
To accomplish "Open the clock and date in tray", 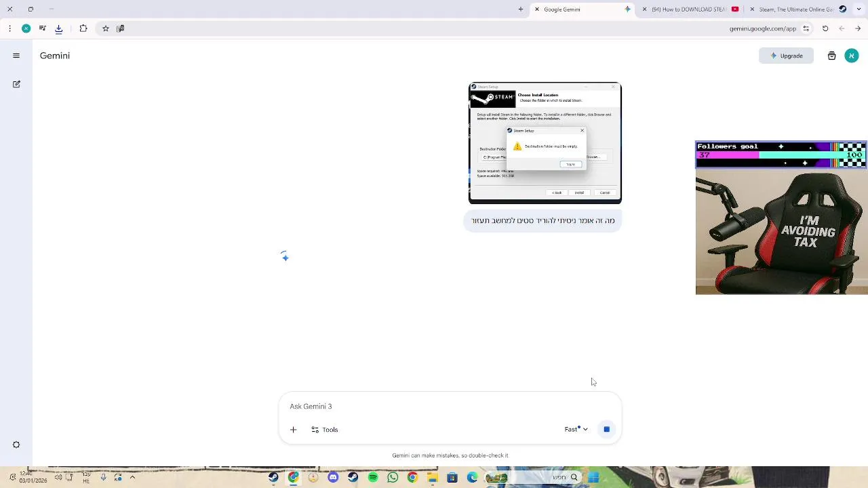I will (x=32, y=478).
